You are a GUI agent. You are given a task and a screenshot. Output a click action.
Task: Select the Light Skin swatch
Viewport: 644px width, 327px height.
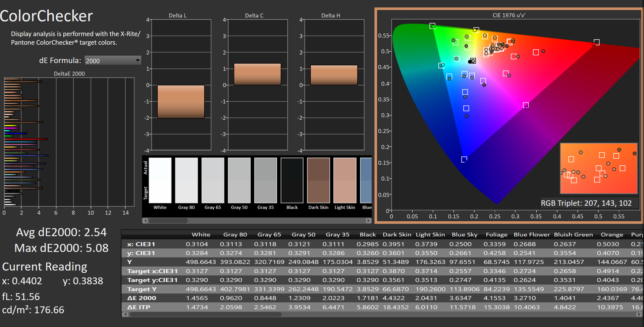click(x=345, y=180)
